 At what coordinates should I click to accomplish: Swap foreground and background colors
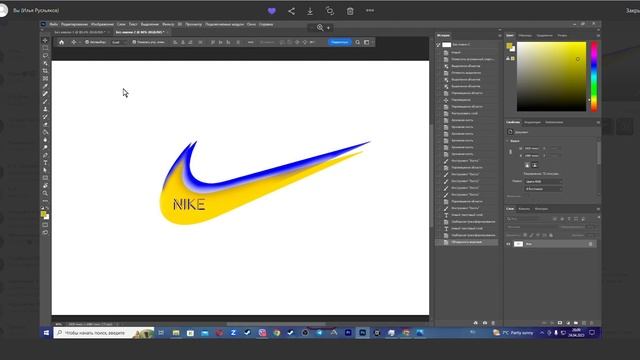tap(48, 208)
